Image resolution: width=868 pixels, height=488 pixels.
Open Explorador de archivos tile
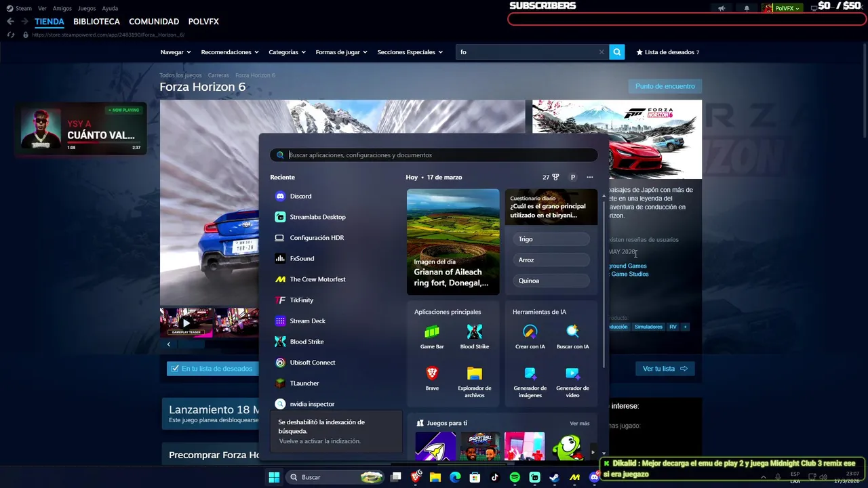[x=475, y=382]
